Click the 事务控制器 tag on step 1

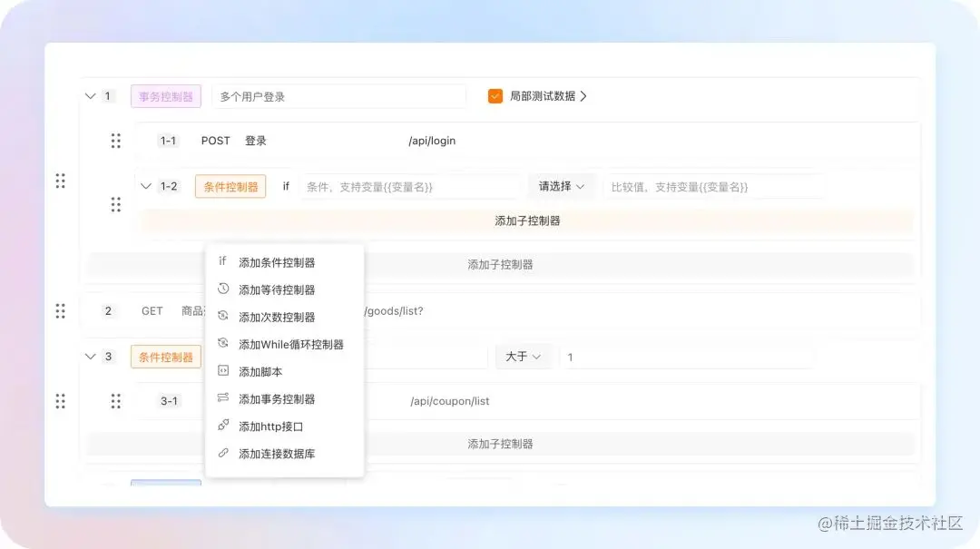point(166,96)
